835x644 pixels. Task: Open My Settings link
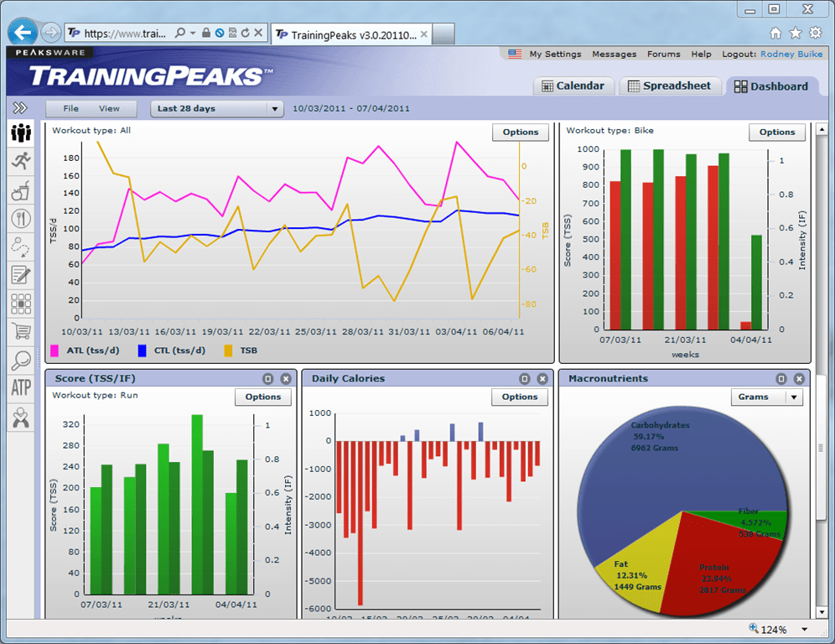click(x=556, y=54)
